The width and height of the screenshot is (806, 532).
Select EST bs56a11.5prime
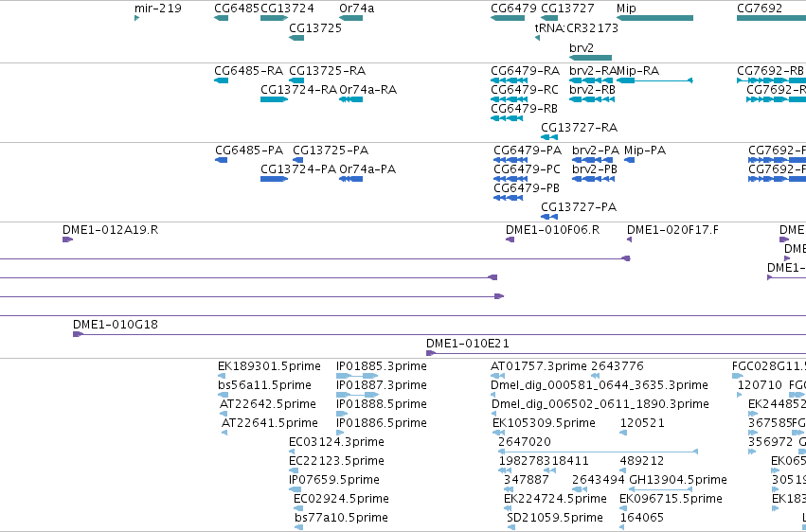(x=265, y=385)
